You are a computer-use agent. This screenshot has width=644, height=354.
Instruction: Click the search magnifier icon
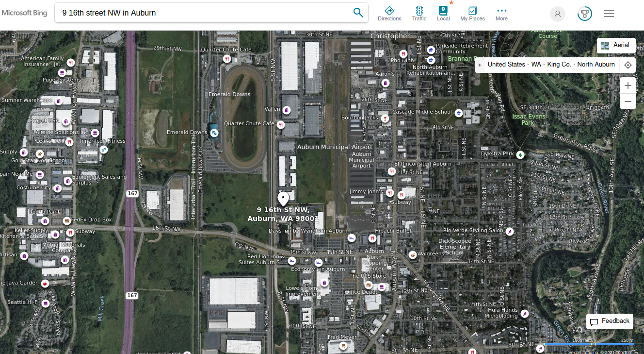[x=358, y=13]
